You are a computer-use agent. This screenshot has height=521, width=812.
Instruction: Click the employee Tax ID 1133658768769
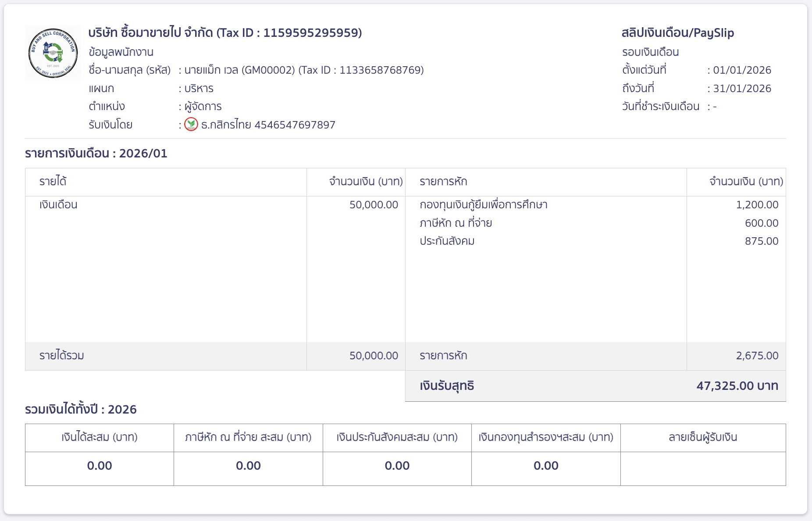[x=379, y=70]
